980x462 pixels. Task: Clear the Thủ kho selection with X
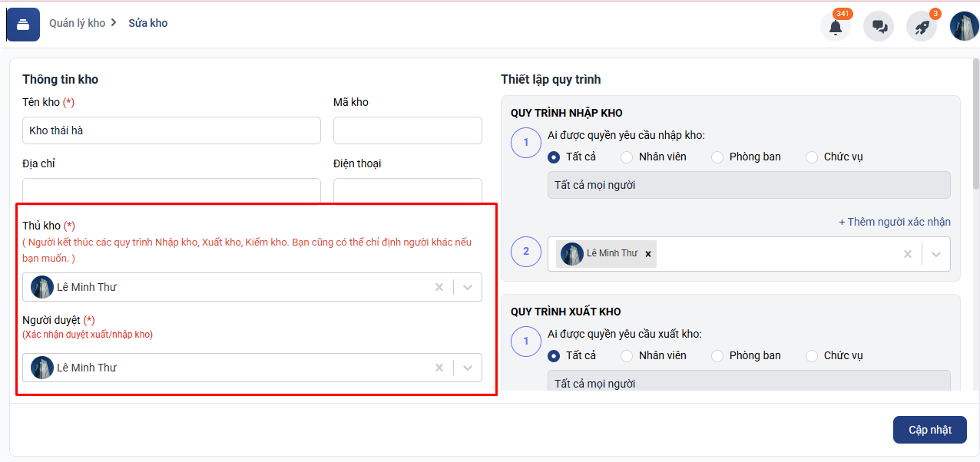439,287
